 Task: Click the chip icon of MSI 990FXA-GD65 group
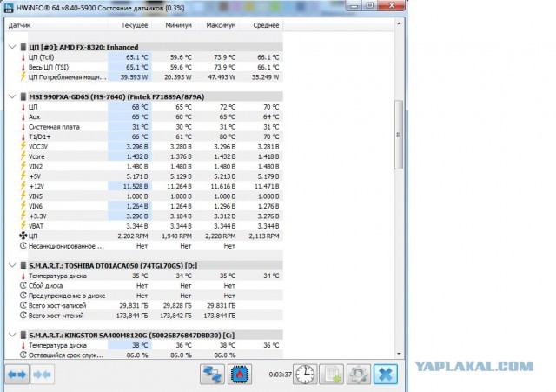pyautogui.click(x=23, y=96)
